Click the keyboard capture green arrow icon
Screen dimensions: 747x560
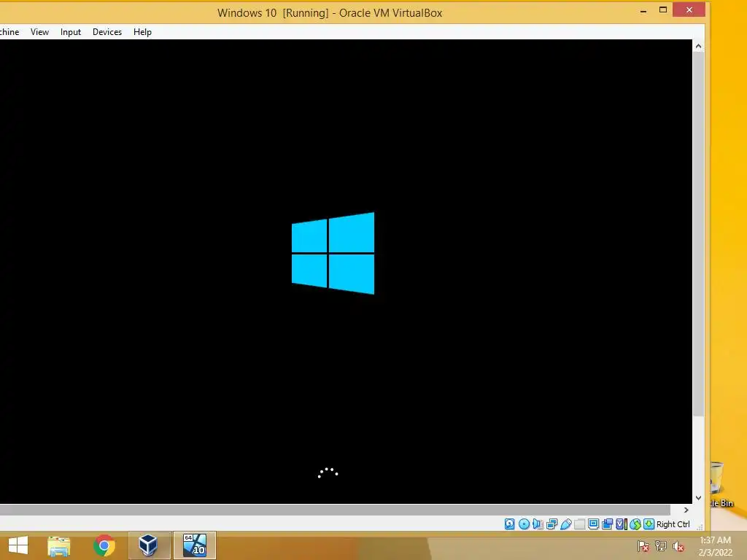tap(649, 524)
